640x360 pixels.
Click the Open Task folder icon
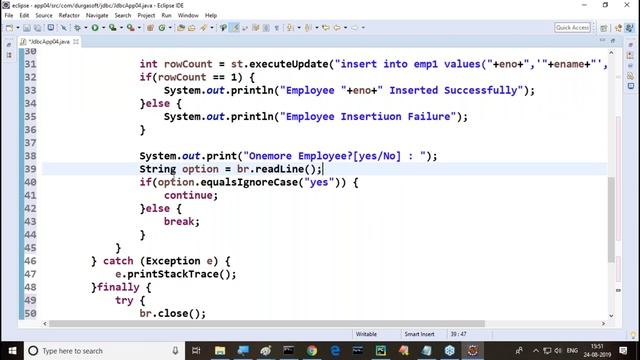(x=191, y=28)
